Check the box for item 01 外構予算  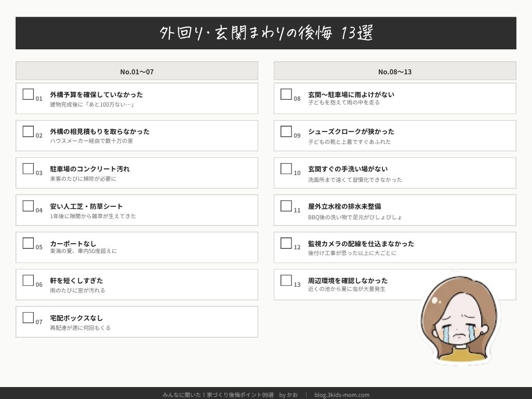coord(28,94)
